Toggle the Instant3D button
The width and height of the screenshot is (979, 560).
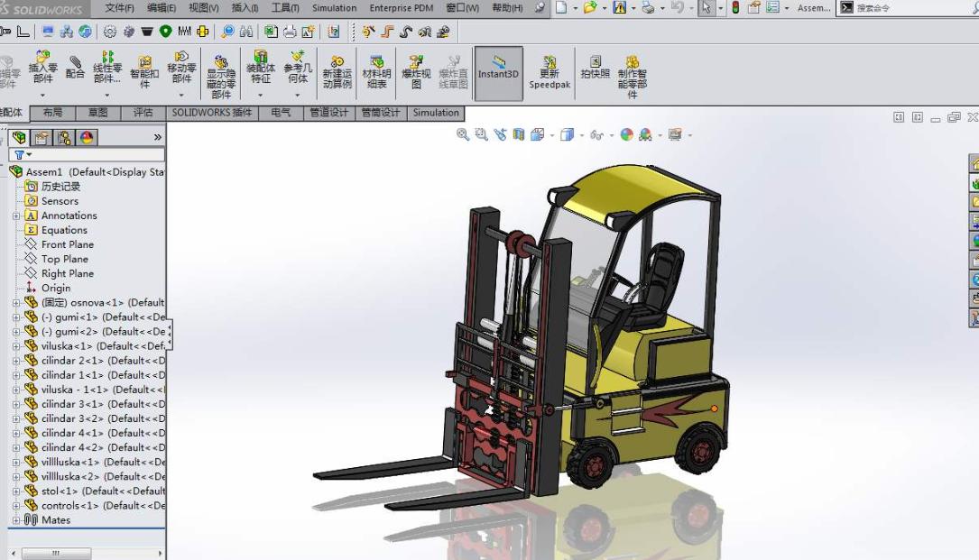coord(498,73)
